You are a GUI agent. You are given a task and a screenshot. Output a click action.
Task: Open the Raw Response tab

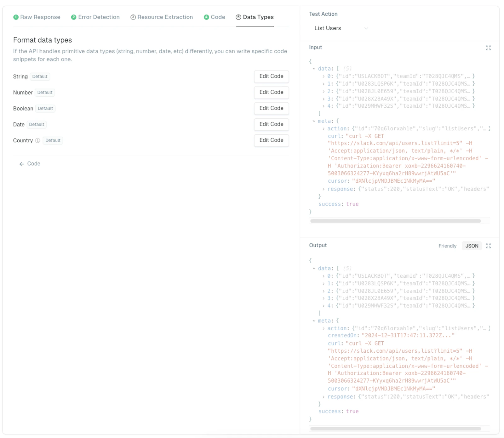tap(37, 17)
